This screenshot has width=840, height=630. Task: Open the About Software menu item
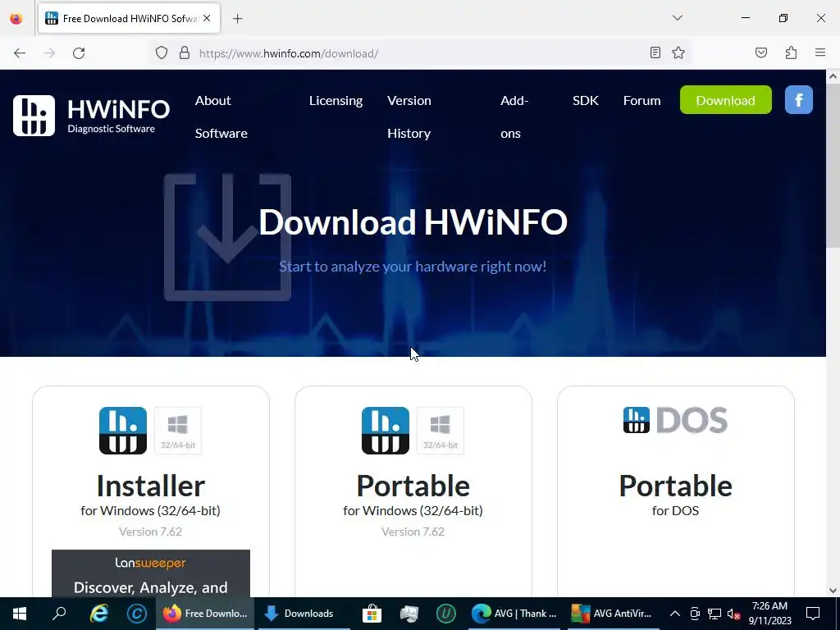pos(221,116)
